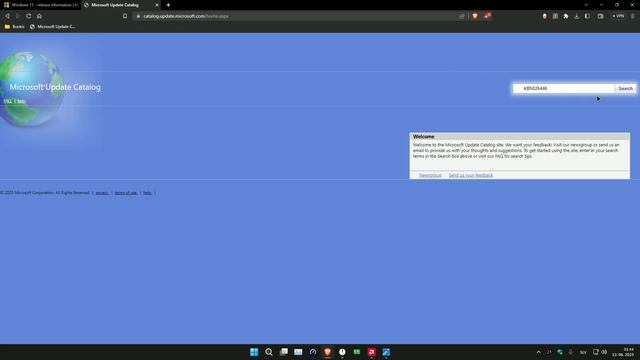Open Windows taskbar search
The image size is (640, 360).
(x=269, y=352)
